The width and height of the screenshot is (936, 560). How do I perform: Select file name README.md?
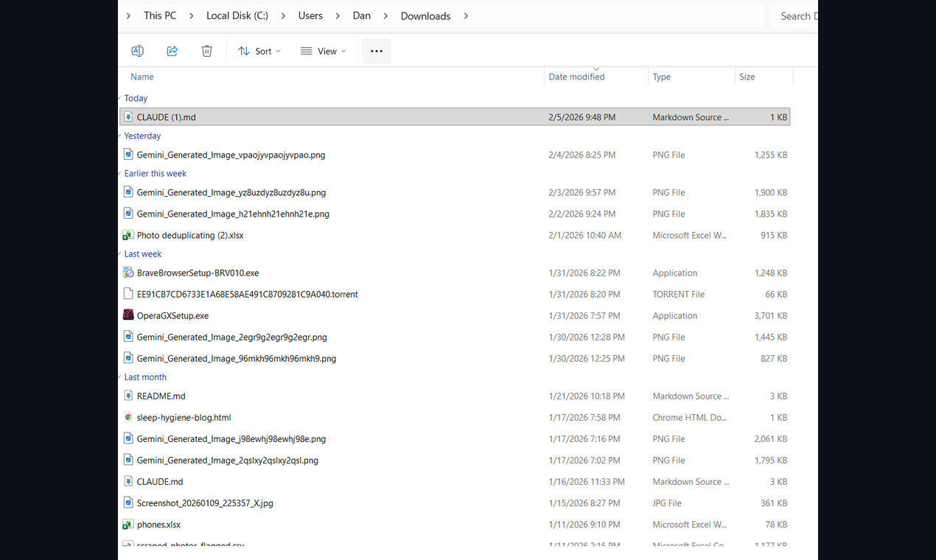161,396
